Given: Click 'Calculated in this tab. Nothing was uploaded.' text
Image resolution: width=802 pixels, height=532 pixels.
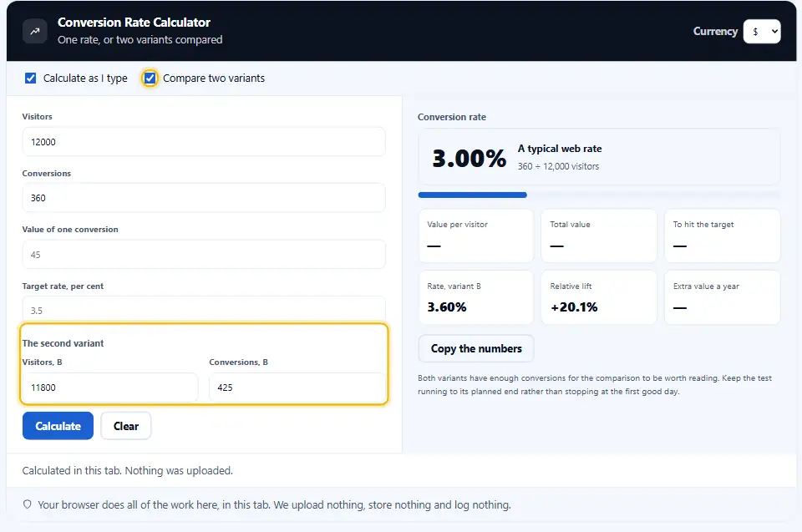Looking at the screenshot, I should [127, 471].
